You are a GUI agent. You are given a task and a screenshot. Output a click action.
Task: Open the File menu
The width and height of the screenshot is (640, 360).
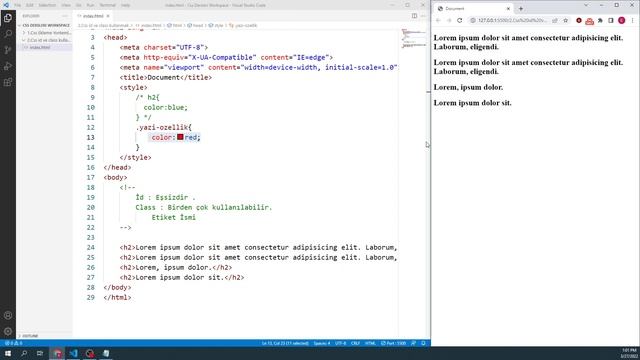(x=18, y=5)
